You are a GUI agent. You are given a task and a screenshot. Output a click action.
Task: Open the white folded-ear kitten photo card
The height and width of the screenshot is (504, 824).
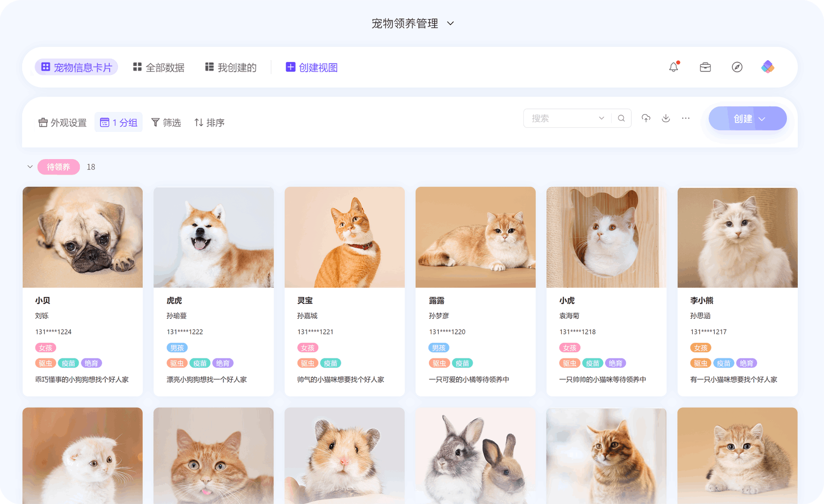point(82,456)
